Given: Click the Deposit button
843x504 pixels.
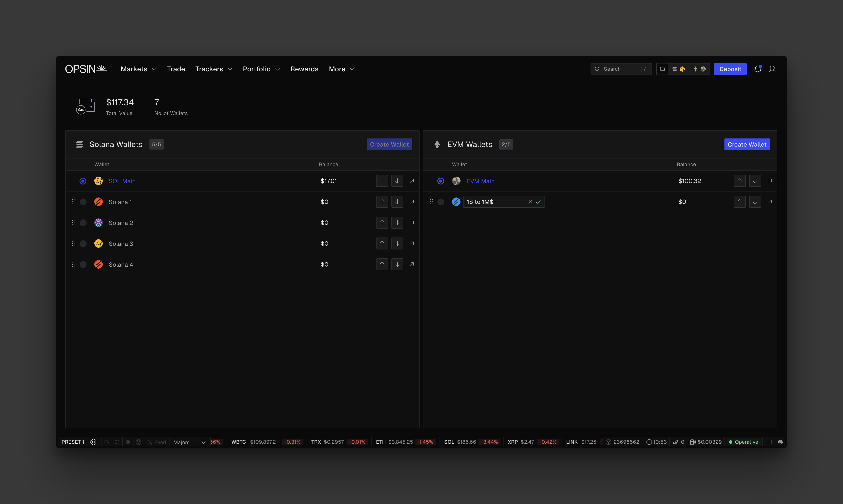Looking at the screenshot, I should (730, 69).
